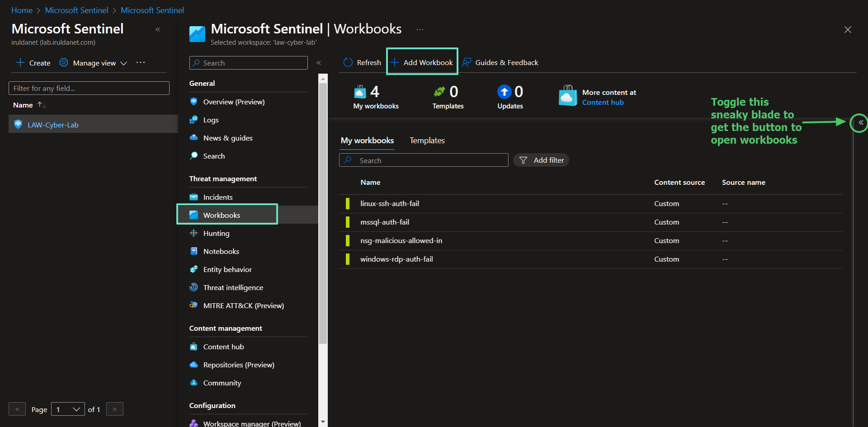Image resolution: width=868 pixels, height=427 pixels.
Task: Click the My workbooks bag icon tile
Action: (x=360, y=92)
